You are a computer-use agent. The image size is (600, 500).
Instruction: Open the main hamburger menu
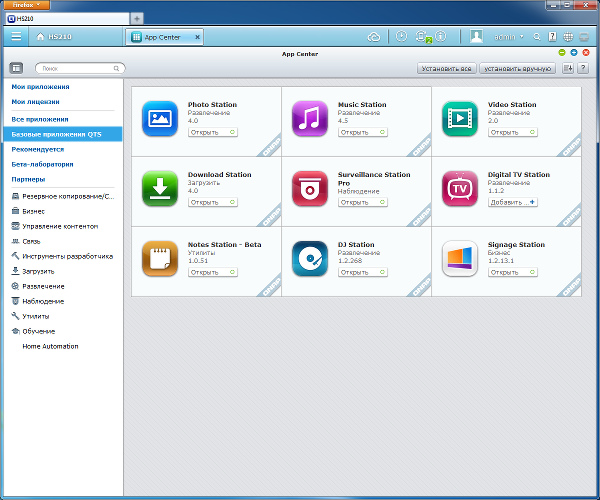[16, 36]
